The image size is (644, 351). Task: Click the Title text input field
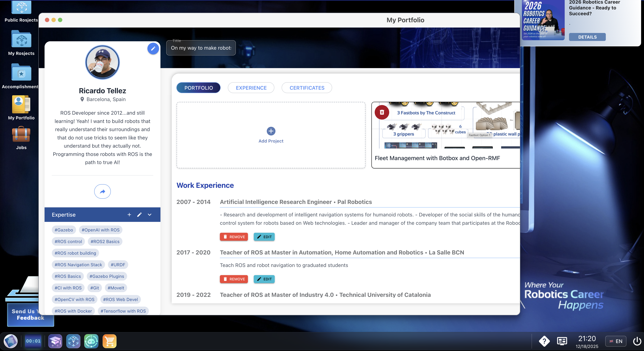201,48
